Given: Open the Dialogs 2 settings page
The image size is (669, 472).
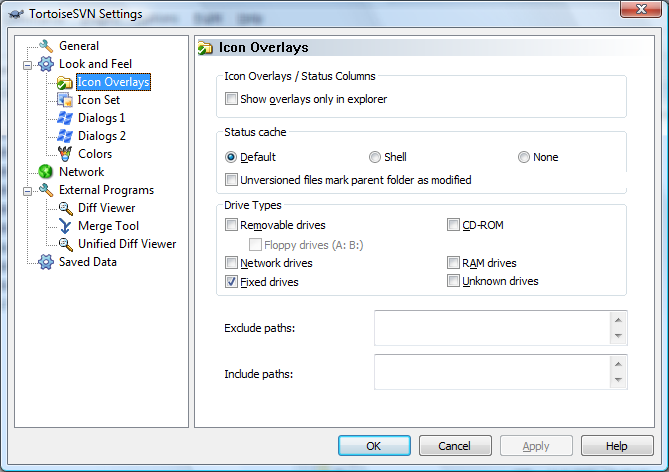Looking at the screenshot, I should (102, 136).
